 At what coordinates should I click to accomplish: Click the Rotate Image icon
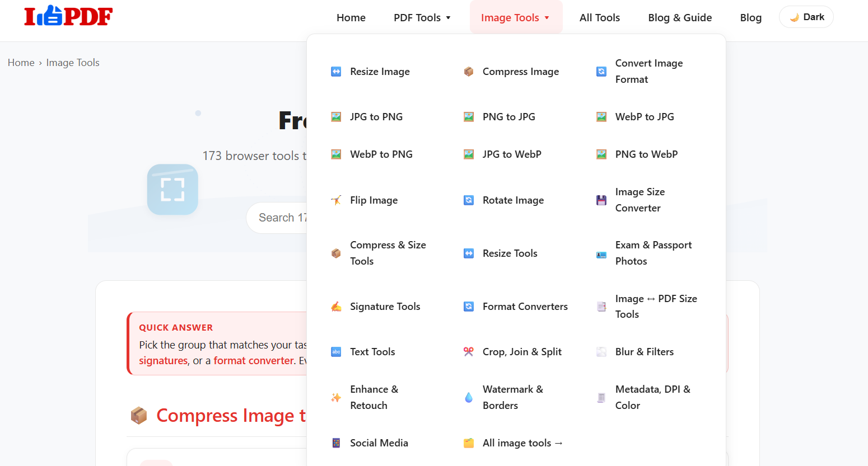469,200
